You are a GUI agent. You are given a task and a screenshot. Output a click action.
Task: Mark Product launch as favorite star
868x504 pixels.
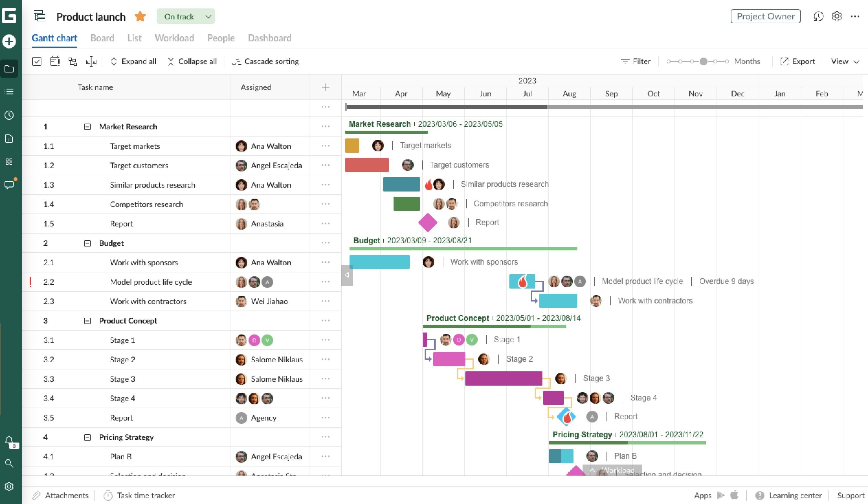(140, 16)
